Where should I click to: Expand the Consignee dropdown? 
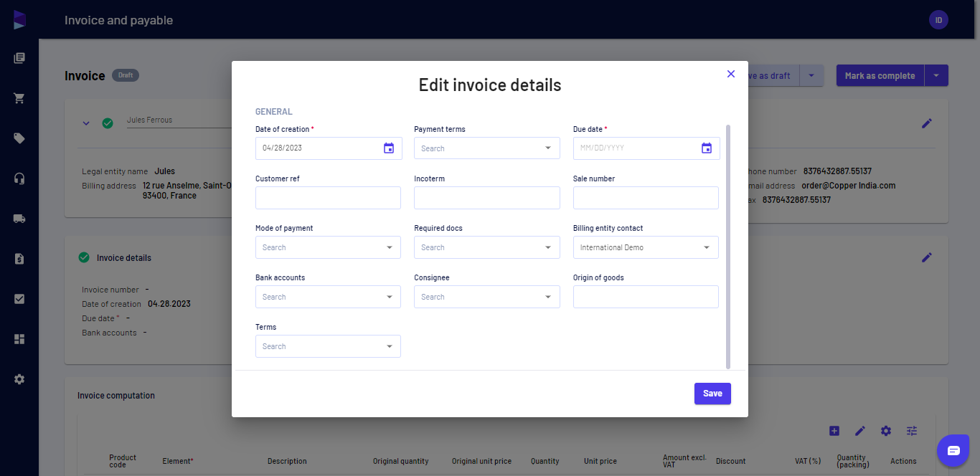[548, 297]
